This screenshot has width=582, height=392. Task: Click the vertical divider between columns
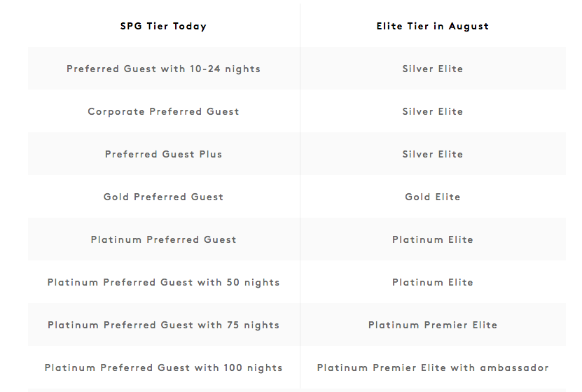pyautogui.click(x=300, y=196)
